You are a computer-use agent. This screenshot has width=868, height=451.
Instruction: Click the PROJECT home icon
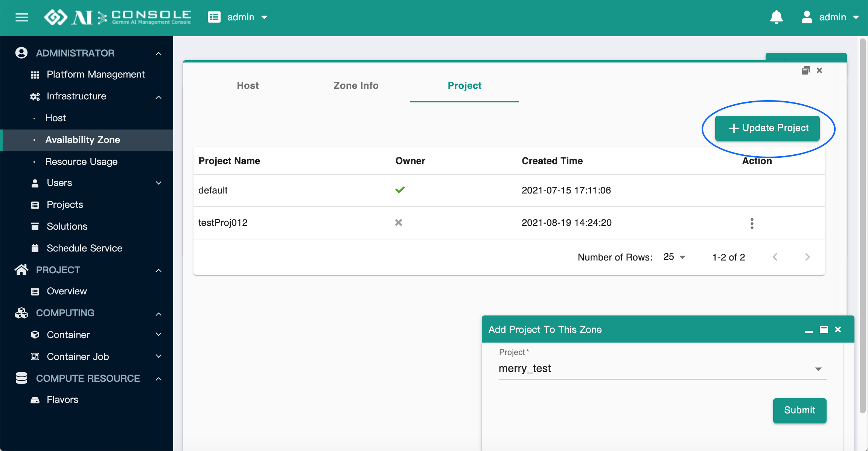(21, 270)
